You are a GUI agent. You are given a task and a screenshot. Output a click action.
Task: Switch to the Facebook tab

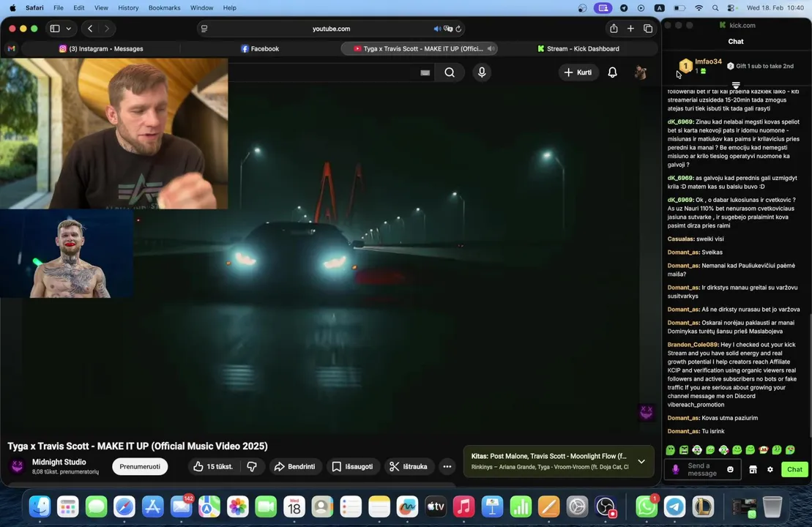pyautogui.click(x=260, y=48)
